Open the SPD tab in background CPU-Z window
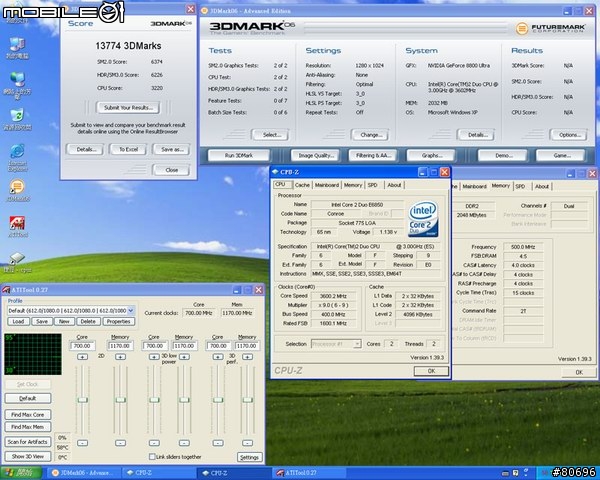This screenshot has width=600, height=480. [x=520, y=186]
